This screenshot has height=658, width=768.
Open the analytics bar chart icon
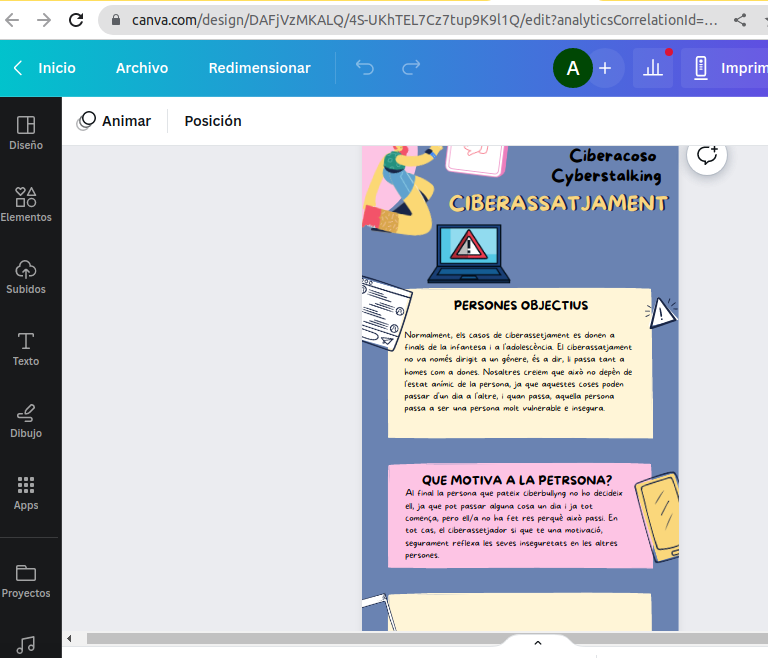(653, 68)
